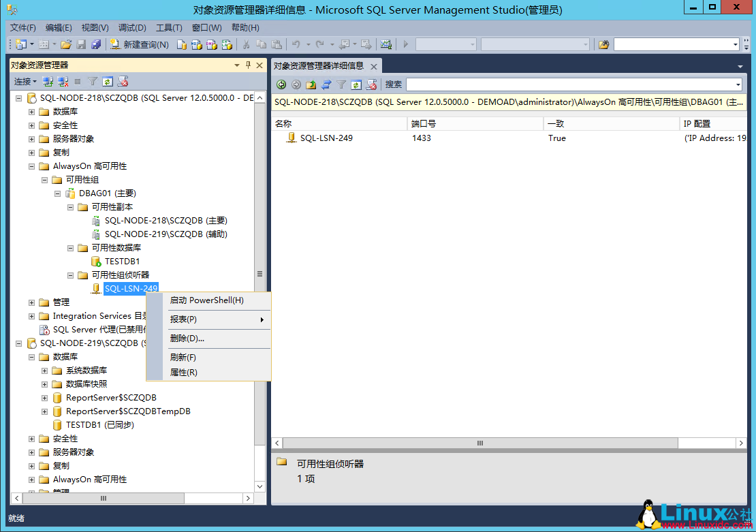
Task: Click the Save icon on the toolbar
Action: 80,44
